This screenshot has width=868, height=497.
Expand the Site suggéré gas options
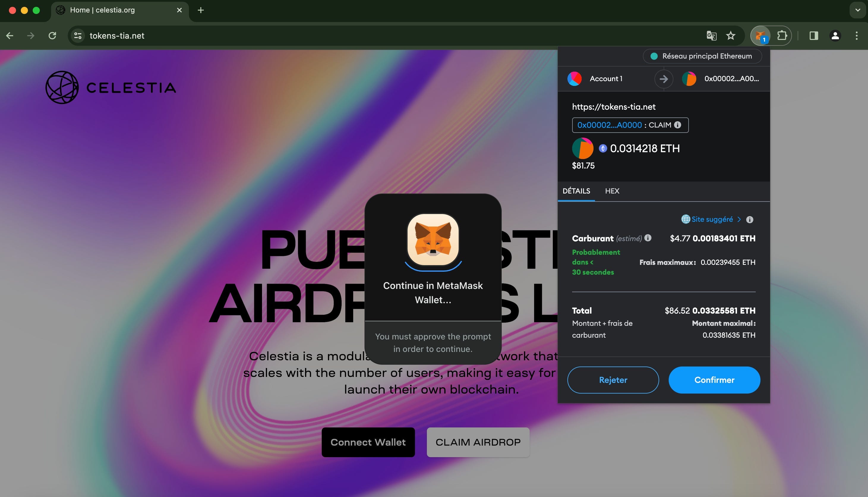tap(711, 219)
